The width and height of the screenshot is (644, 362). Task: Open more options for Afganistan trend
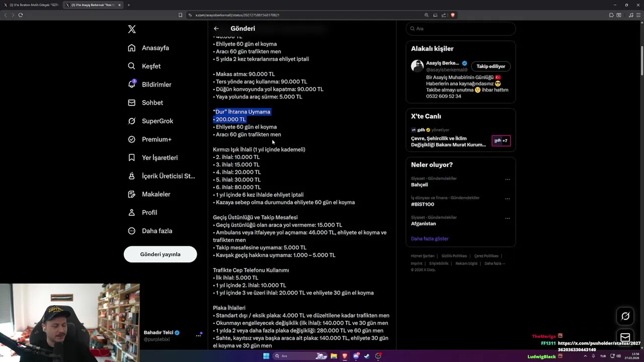(x=507, y=218)
